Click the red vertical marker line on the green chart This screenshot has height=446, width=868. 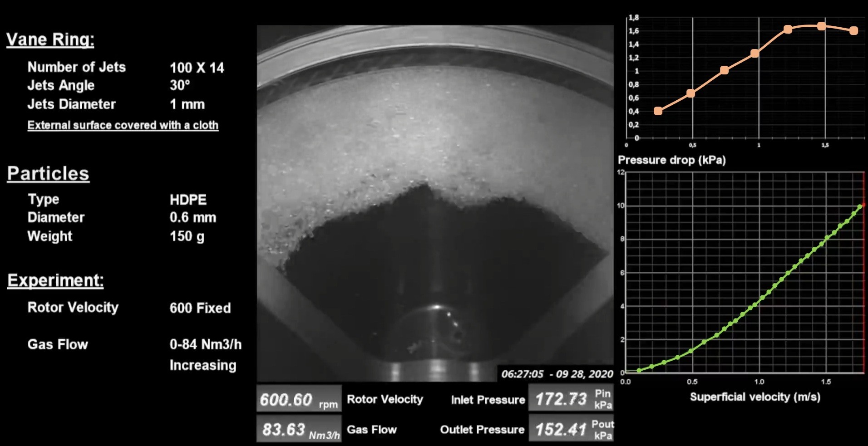tap(863, 272)
